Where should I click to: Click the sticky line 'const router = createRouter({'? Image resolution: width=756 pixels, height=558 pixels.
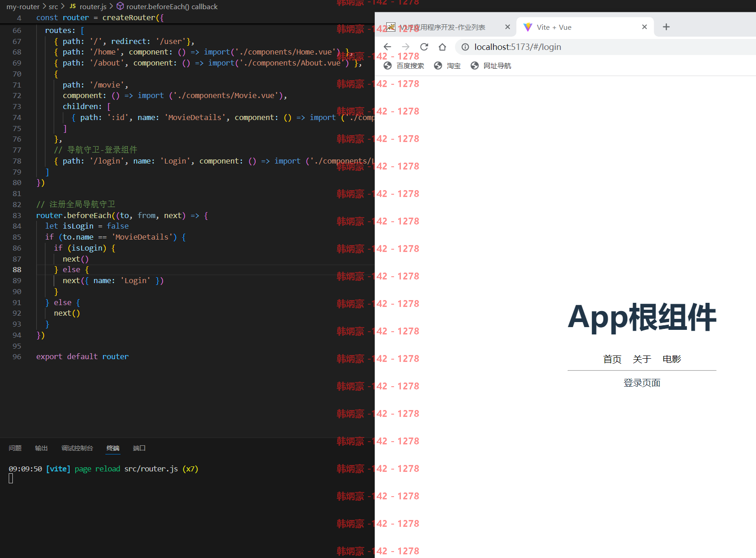point(100,18)
